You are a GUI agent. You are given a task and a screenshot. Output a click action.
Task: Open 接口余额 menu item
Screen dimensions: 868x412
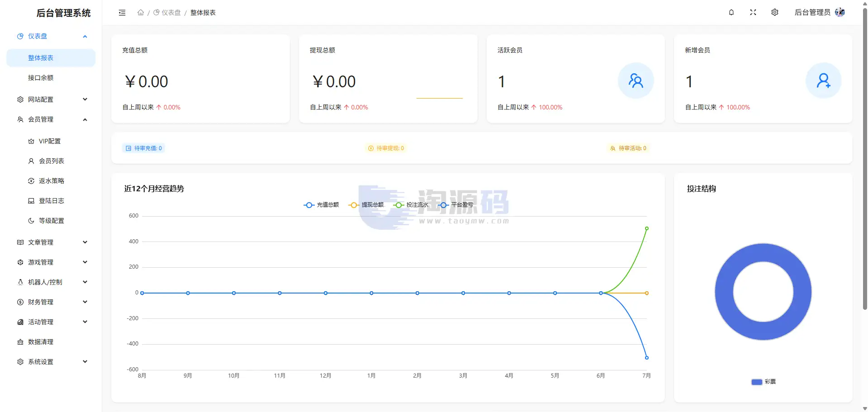point(51,78)
